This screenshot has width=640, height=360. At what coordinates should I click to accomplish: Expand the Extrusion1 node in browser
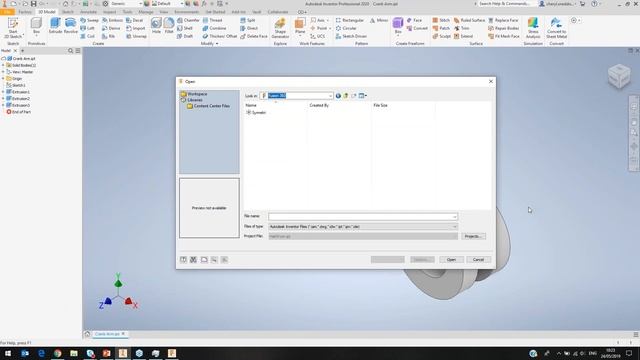pyautogui.click(x=3, y=92)
